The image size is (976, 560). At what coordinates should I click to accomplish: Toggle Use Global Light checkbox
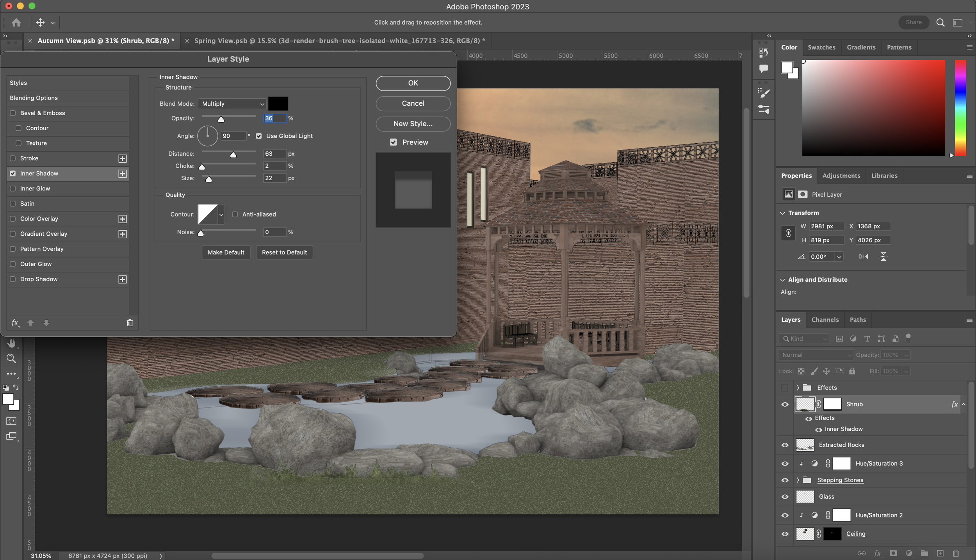[x=259, y=136]
